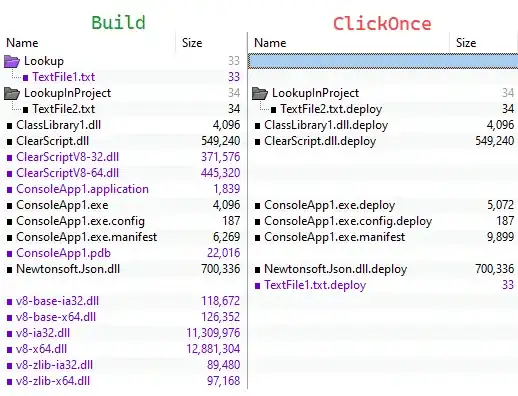This screenshot has width=518, height=396.
Task: Select v8-ia32.dll file
Action: pos(43,333)
